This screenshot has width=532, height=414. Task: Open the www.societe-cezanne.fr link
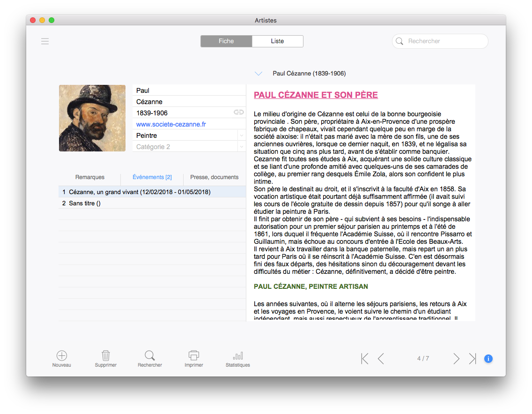coord(171,124)
